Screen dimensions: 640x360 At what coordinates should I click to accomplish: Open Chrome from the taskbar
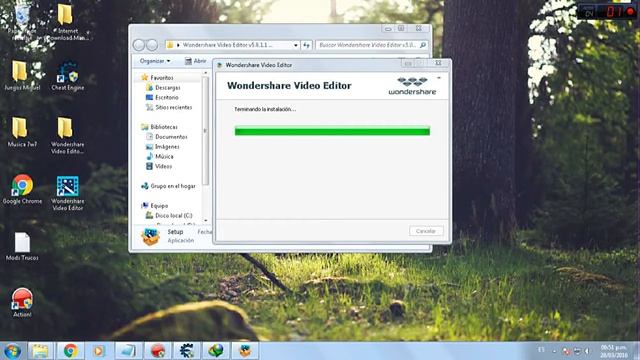[70, 351]
